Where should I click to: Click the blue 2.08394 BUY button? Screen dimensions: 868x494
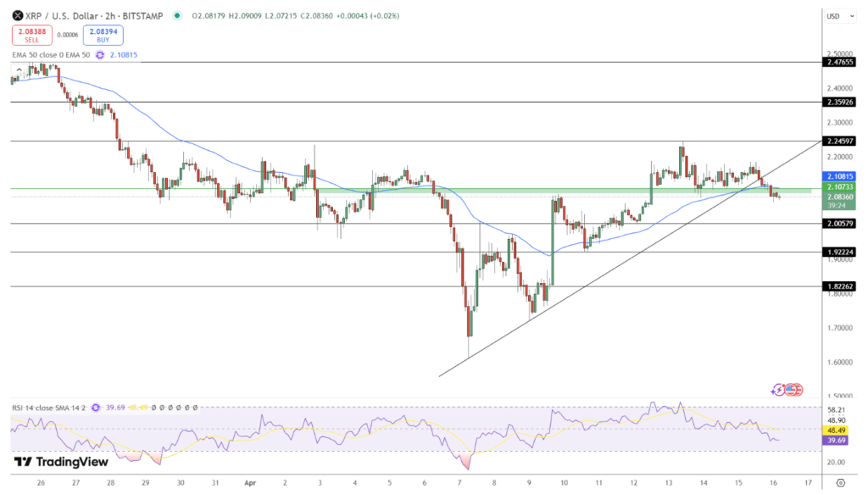pos(103,35)
